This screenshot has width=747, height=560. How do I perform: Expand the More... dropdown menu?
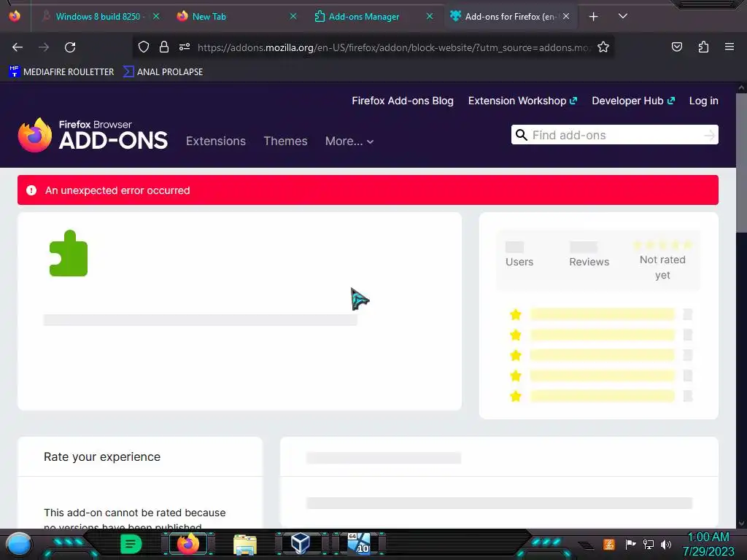[349, 141]
